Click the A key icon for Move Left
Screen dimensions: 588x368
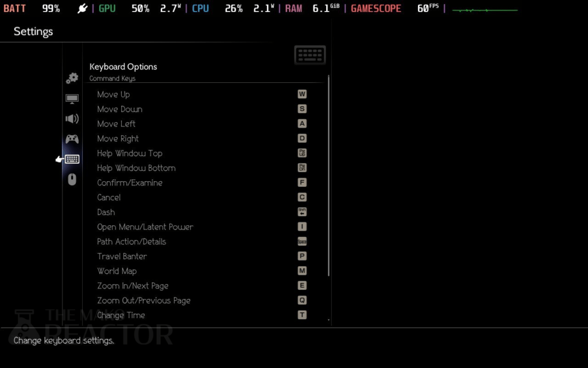point(302,124)
